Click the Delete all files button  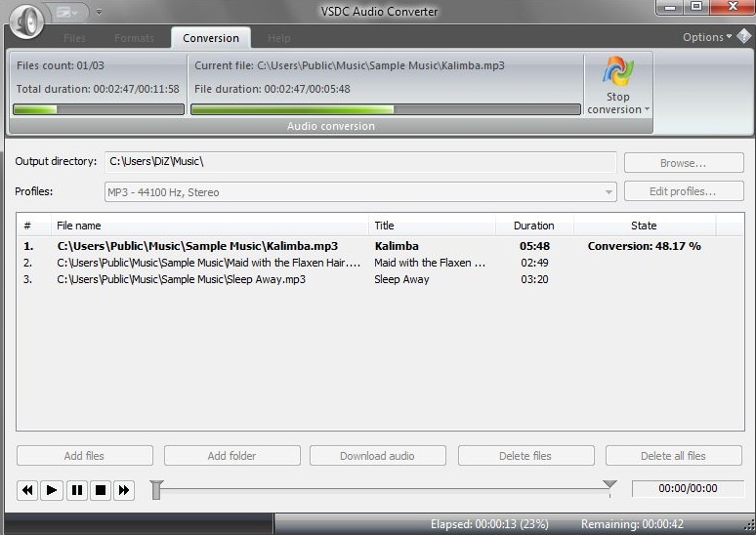(673, 456)
